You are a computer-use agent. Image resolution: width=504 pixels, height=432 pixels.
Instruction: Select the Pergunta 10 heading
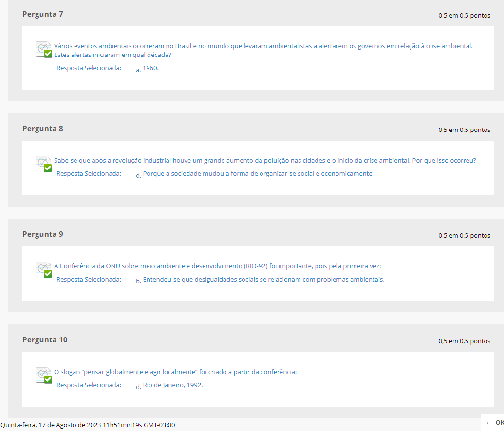click(45, 340)
